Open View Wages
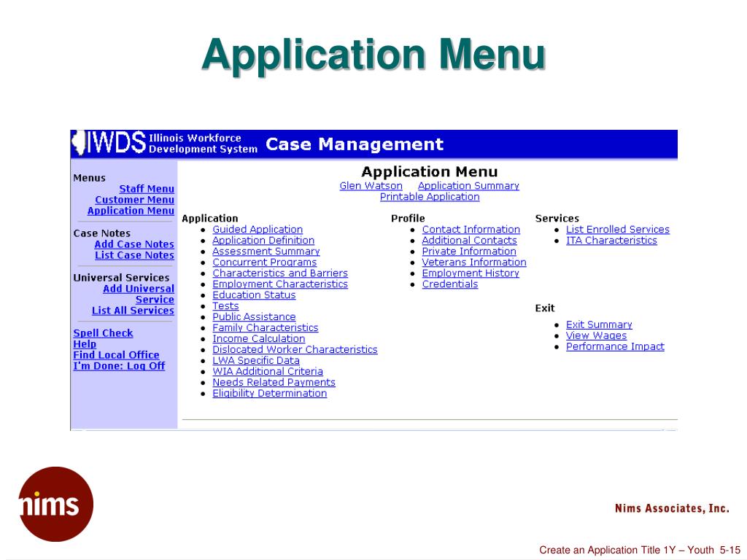 click(x=597, y=335)
